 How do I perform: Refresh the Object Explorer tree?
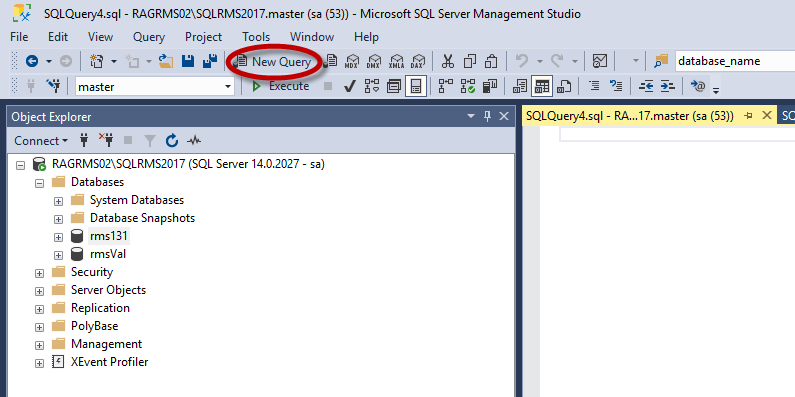tap(172, 140)
